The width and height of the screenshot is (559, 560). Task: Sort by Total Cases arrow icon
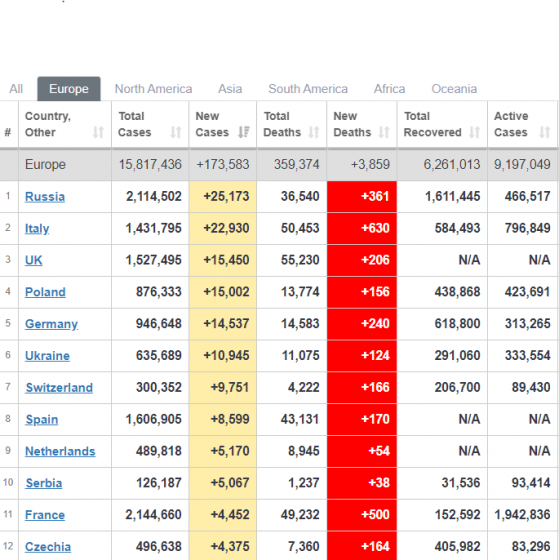click(176, 132)
